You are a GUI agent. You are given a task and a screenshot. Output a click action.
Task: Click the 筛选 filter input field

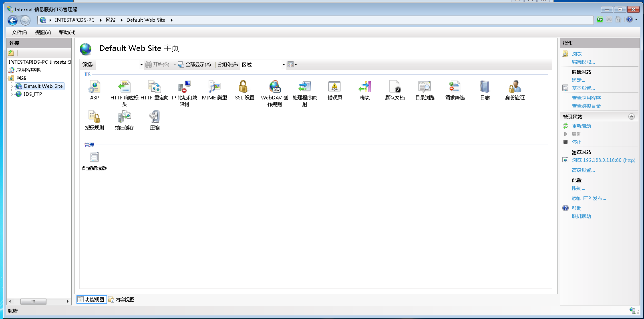[117, 65]
